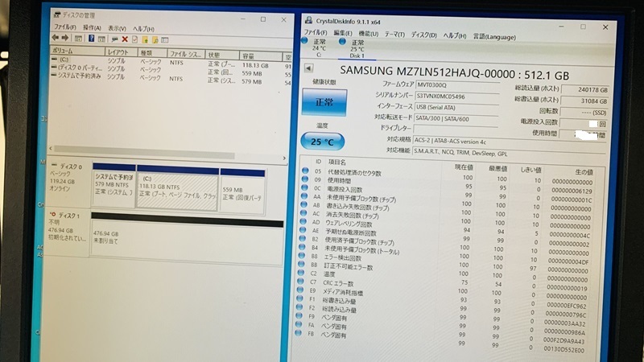This screenshot has height=362, width=644.
Task: Click the ディスクの管理 title bar icon
Action: pyautogui.click(x=56, y=14)
